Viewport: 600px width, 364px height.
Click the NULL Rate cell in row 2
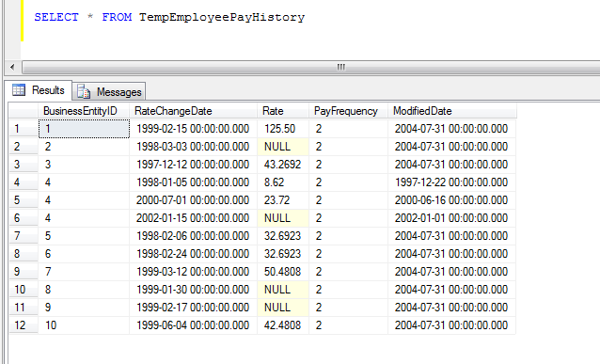pyautogui.click(x=283, y=147)
